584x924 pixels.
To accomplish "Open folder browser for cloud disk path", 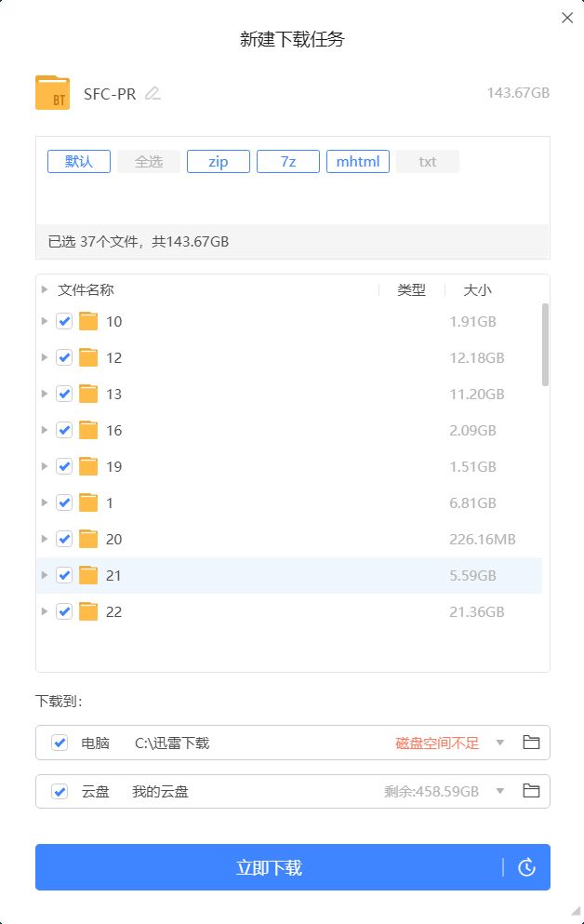I will pos(531,790).
